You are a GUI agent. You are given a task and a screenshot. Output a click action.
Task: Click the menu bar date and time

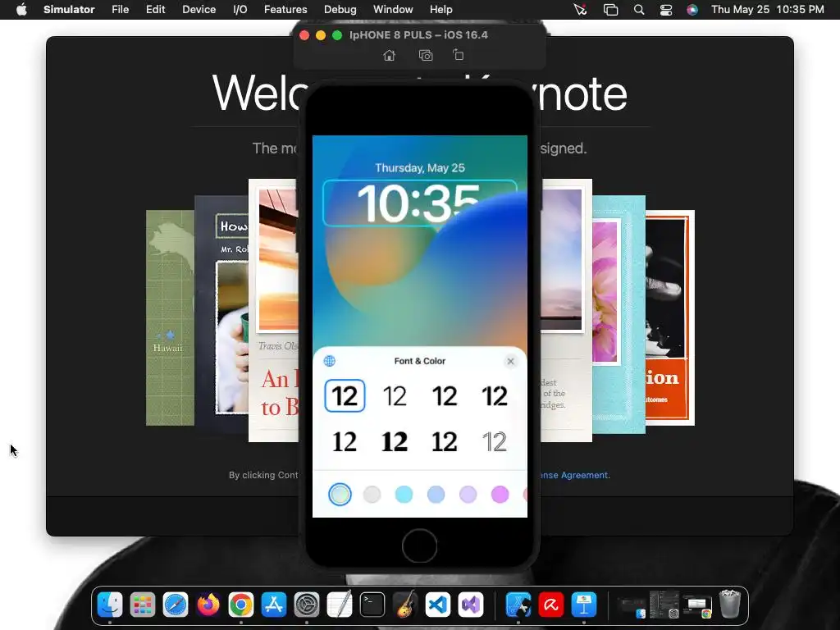[768, 10]
